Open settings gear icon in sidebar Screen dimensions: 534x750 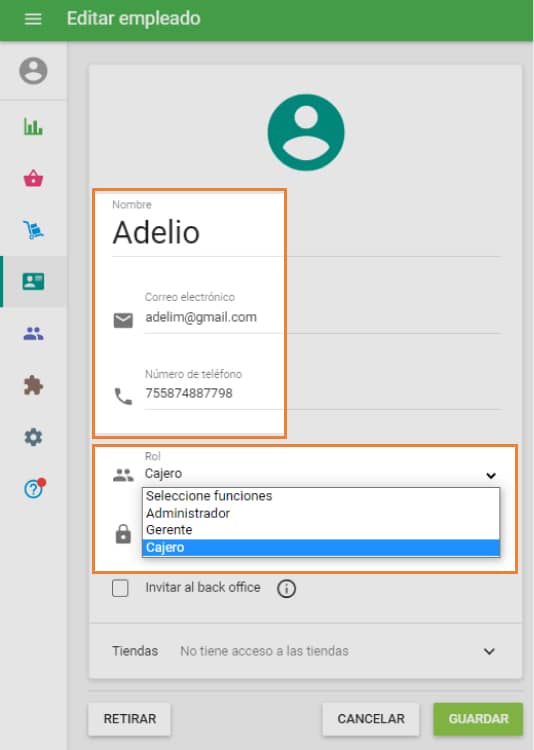point(33,437)
